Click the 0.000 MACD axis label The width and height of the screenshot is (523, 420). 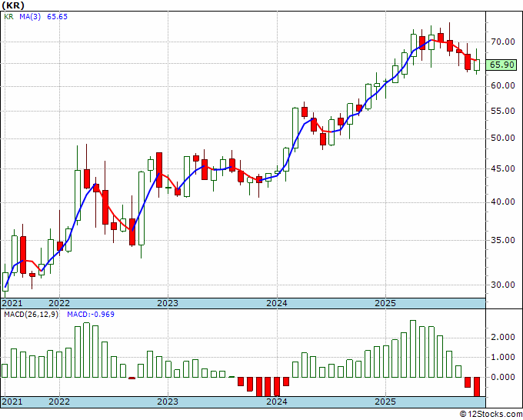[x=503, y=377]
